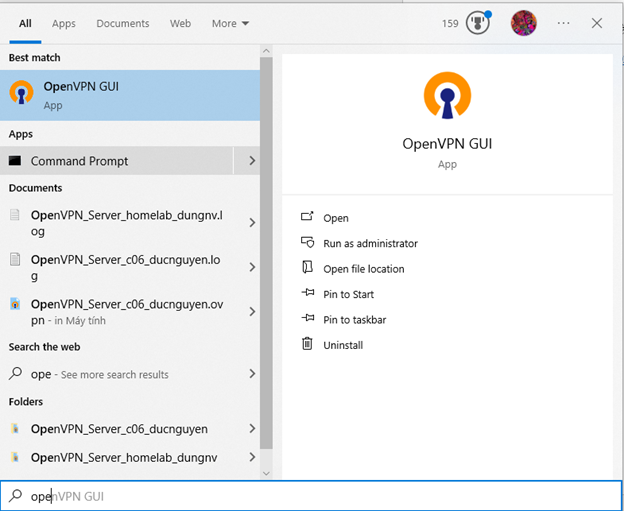Click the OpenVPN_Server_c06_ducnguyen folder icon
Viewport: 624px width, 511px height.
(x=15, y=429)
